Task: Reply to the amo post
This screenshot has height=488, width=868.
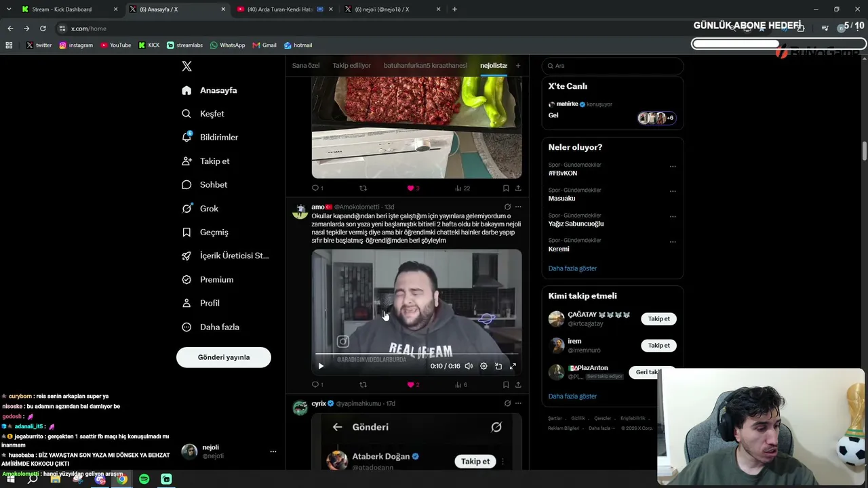Action: tap(317, 385)
